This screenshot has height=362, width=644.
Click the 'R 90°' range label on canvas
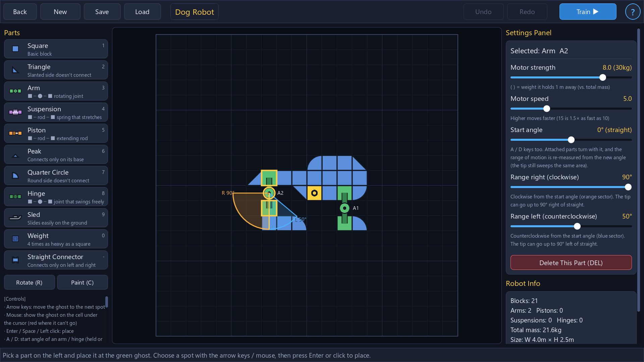pyautogui.click(x=228, y=193)
